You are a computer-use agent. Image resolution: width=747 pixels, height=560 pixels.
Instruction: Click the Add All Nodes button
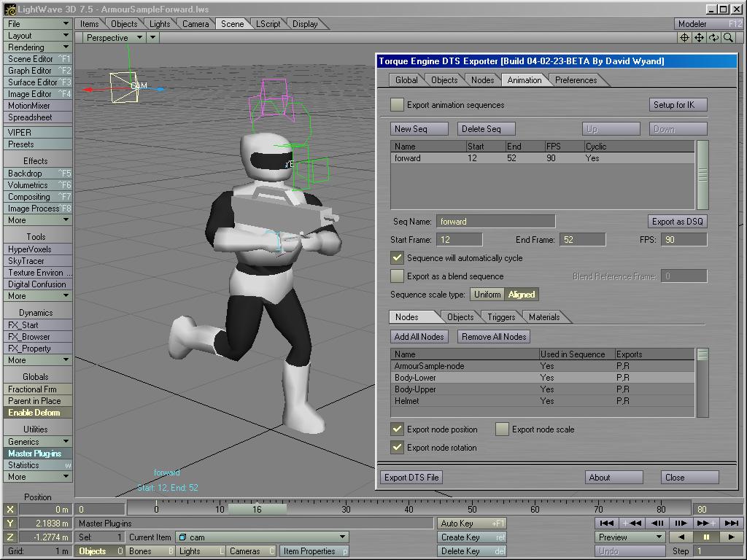coord(419,337)
